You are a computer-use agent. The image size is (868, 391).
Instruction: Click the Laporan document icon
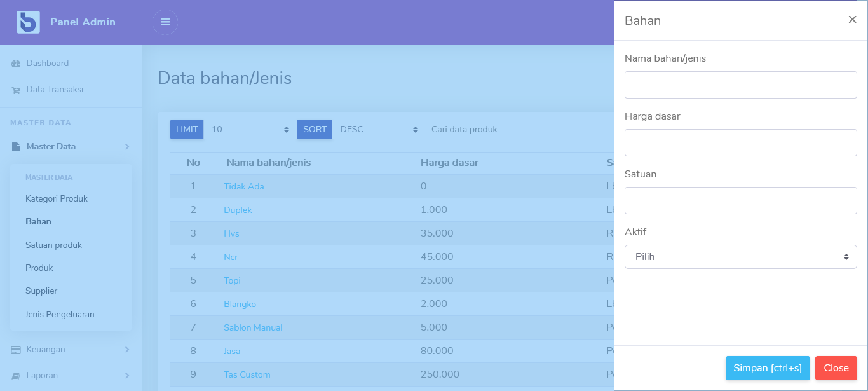(x=16, y=376)
